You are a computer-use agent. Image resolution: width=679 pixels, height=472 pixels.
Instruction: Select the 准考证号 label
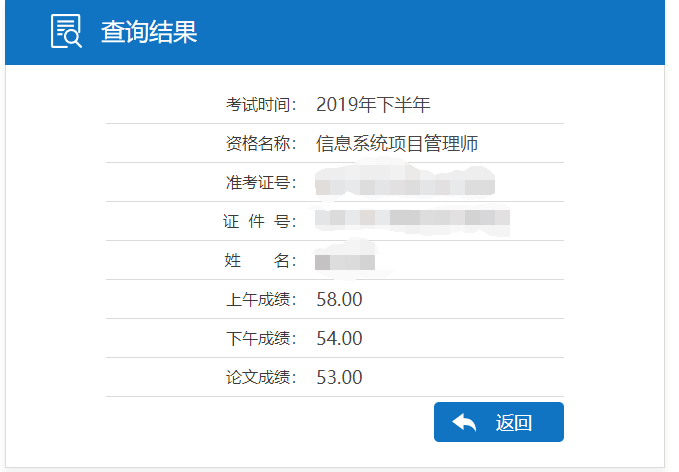coord(262,182)
